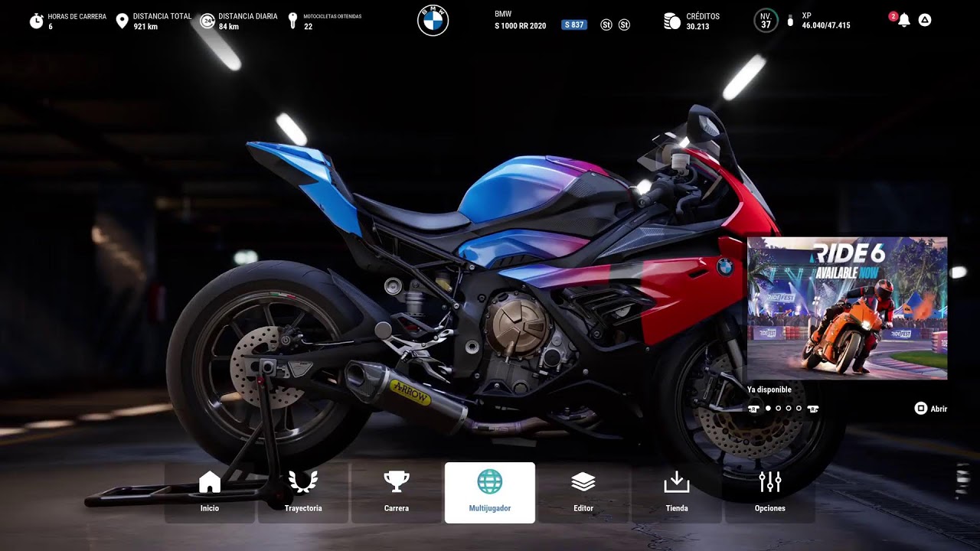Click the 'S 1000 RR 2020' model name
The height and width of the screenshot is (551, 980).
pyautogui.click(x=521, y=26)
